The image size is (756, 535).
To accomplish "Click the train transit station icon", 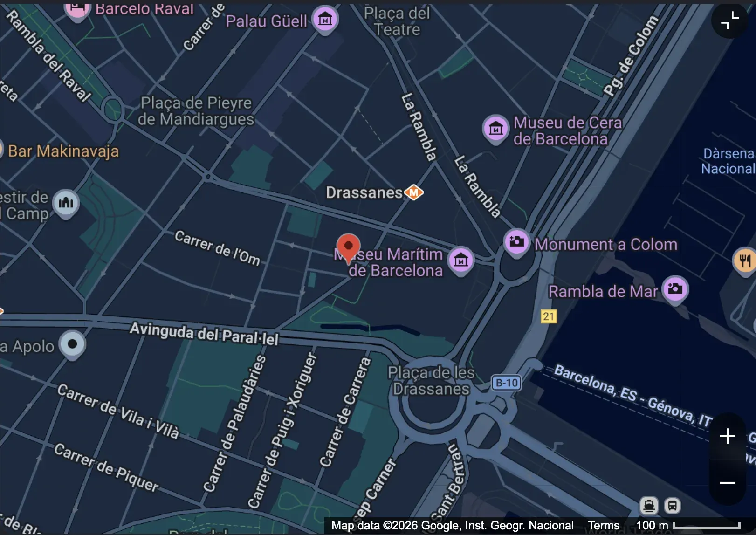I will click(x=649, y=505).
